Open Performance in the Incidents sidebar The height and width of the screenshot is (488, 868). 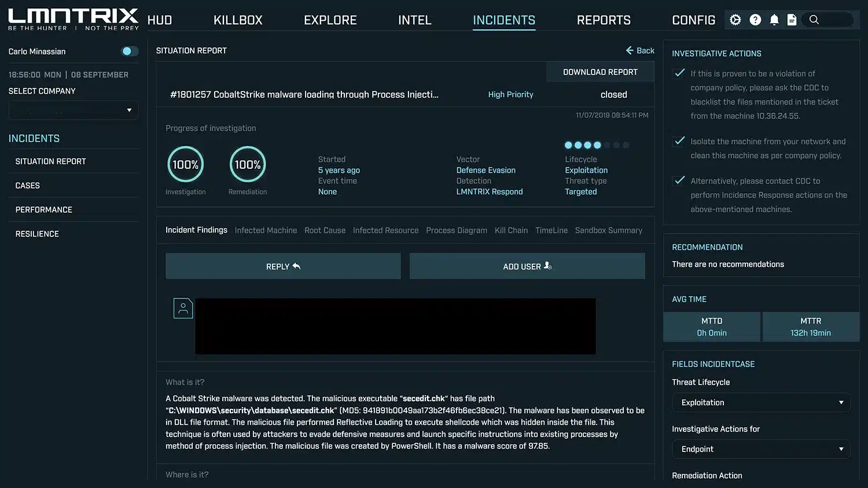coord(44,210)
